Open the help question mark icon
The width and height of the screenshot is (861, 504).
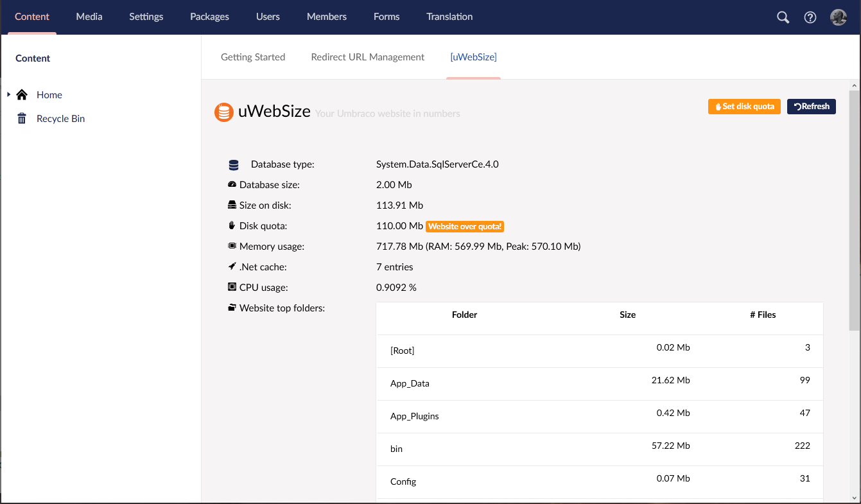[x=810, y=17]
